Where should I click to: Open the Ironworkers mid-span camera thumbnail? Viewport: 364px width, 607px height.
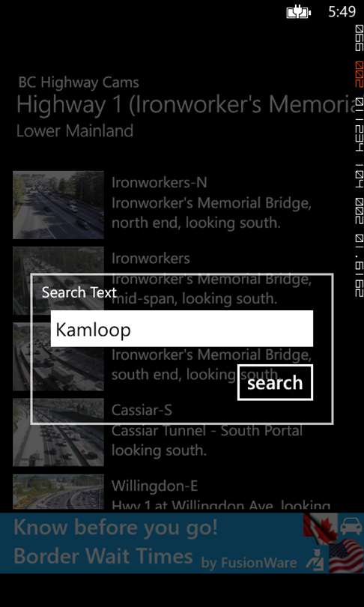click(x=58, y=281)
